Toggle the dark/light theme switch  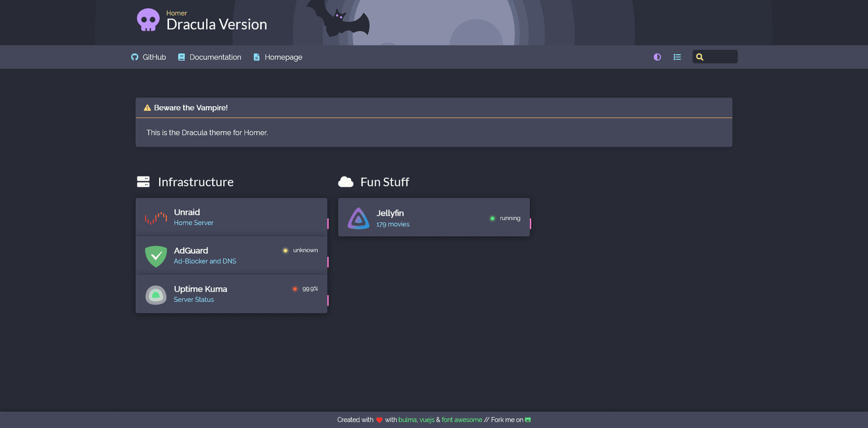[657, 57]
